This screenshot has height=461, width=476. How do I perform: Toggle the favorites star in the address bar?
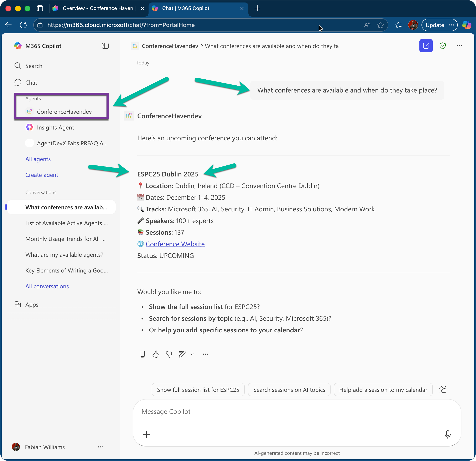pyautogui.click(x=380, y=25)
